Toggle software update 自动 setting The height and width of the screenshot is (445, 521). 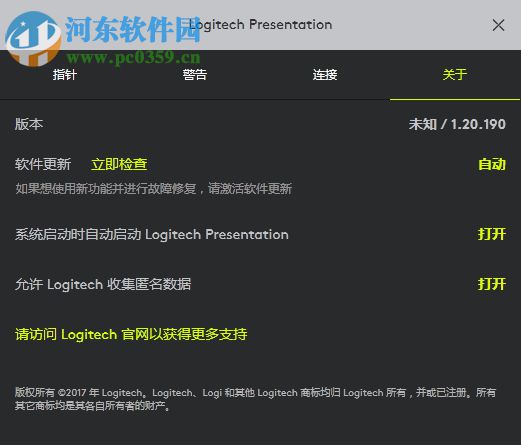492,164
